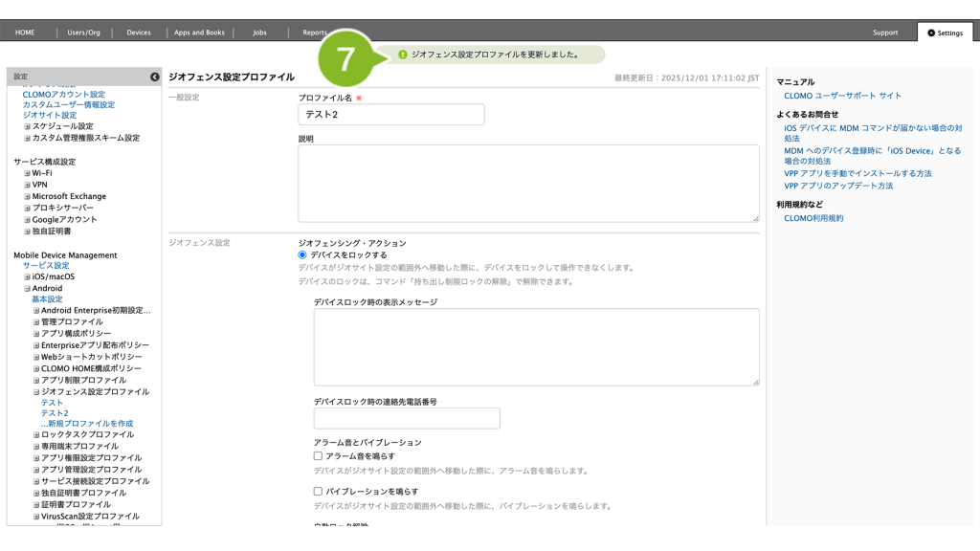Select the デバイスをロックする radio button
This screenshot has height=551, width=980.
click(303, 255)
